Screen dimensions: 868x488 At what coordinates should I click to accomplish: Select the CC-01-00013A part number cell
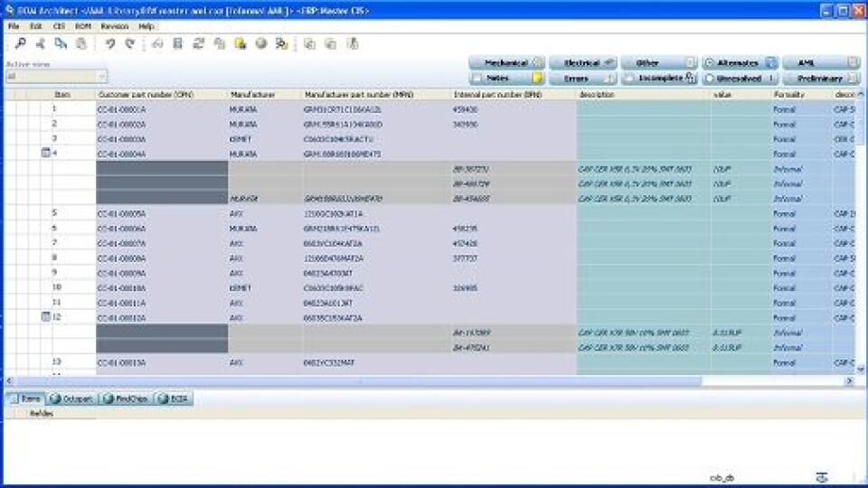pyautogui.click(x=162, y=363)
